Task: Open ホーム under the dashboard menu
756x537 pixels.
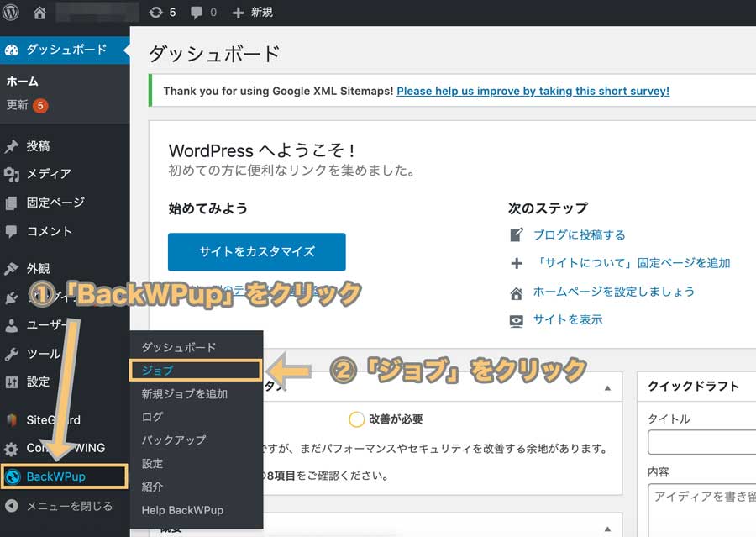Action: tap(22, 81)
